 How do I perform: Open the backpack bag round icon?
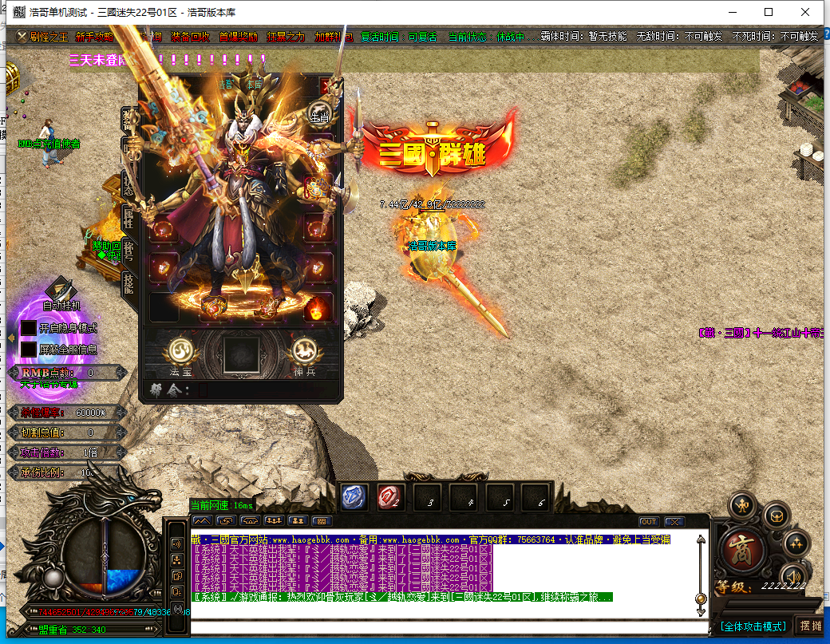pyautogui.click(x=777, y=516)
